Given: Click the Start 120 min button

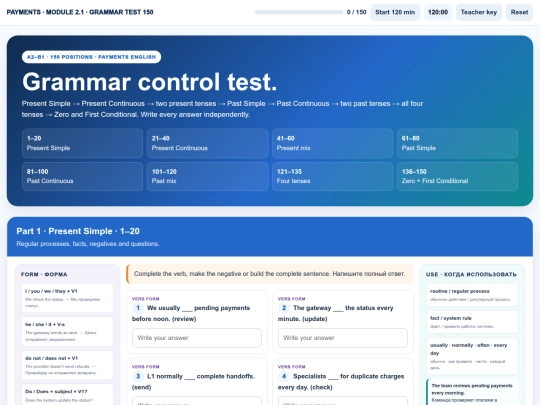Looking at the screenshot, I should [x=395, y=12].
